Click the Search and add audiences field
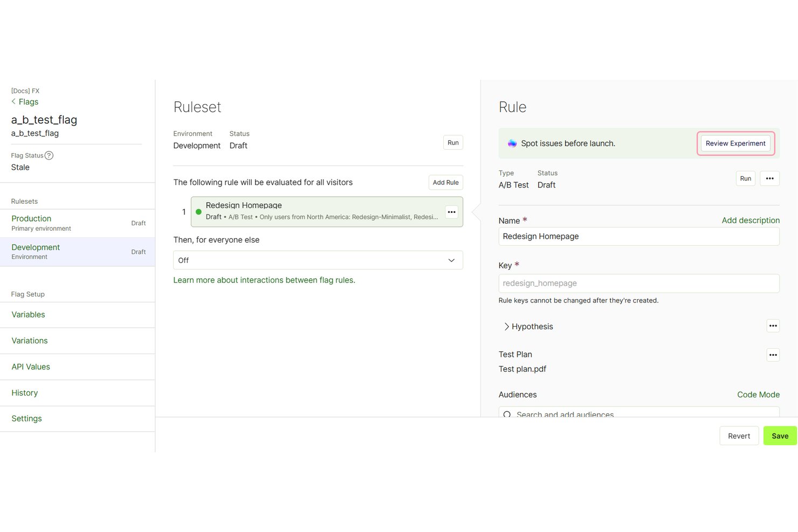The image size is (798, 532). [639, 412]
